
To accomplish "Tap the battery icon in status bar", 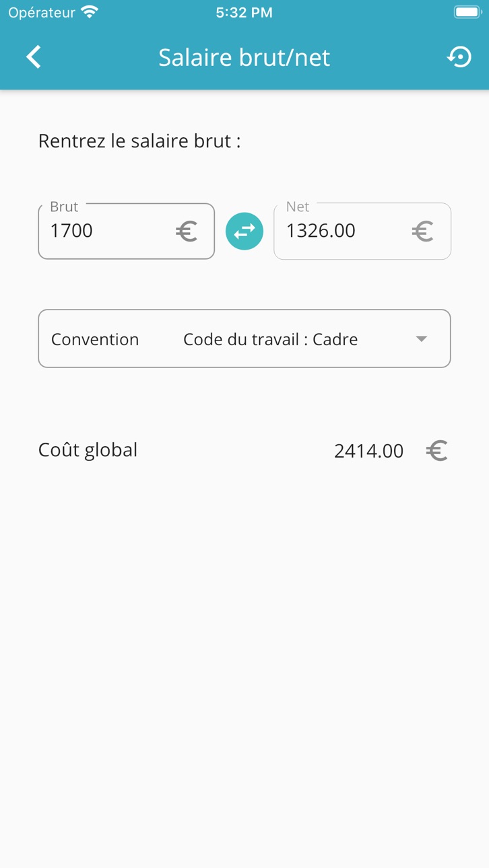I will pyautogui.click(x=467, y=12).
